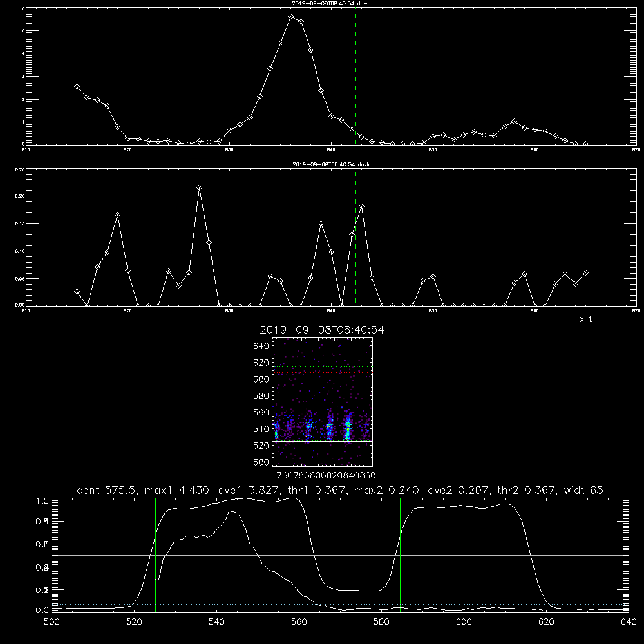Click the 'thr2 0.367' value in the stats line
The width and height of the screenshot is (644, 644).
point(527,490)
